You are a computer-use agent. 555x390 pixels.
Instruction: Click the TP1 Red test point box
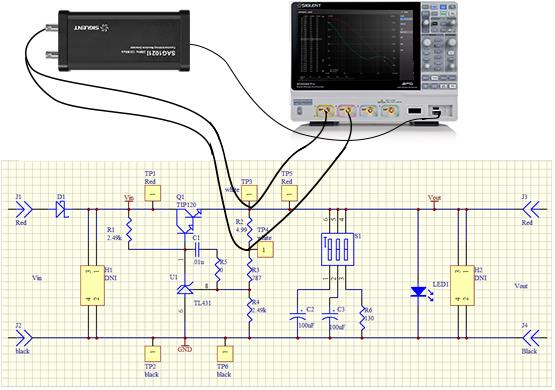point(153,193)
